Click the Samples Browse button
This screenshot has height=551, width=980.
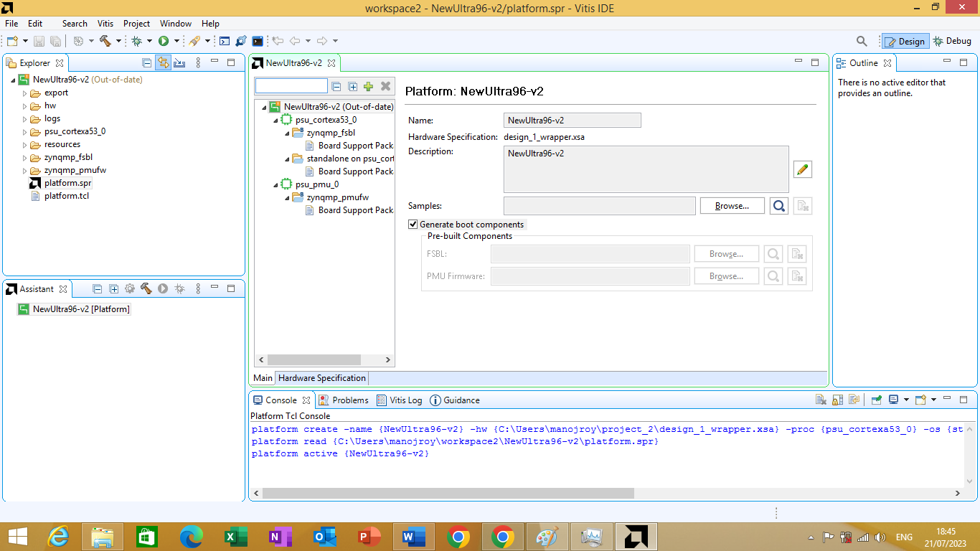pos(732,206)
